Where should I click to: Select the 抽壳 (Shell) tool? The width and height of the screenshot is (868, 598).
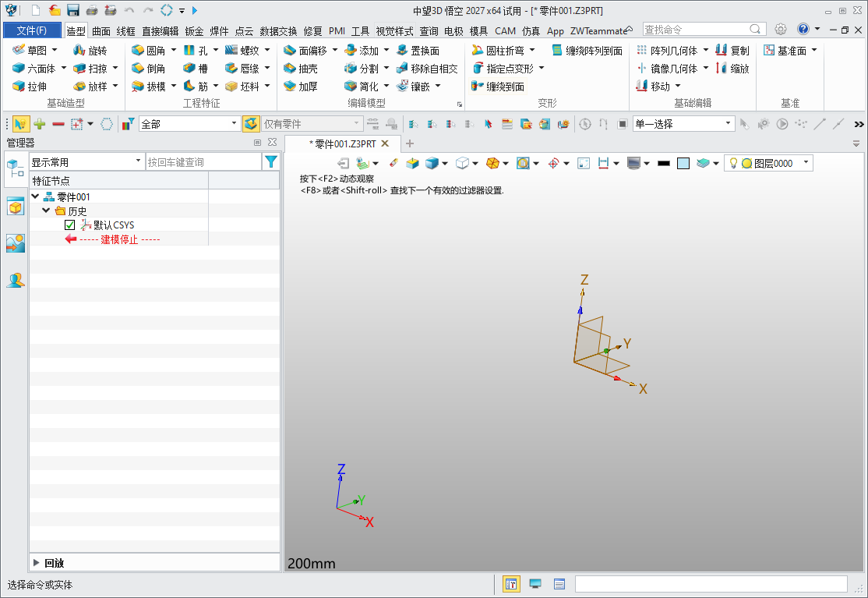point(301,69)
